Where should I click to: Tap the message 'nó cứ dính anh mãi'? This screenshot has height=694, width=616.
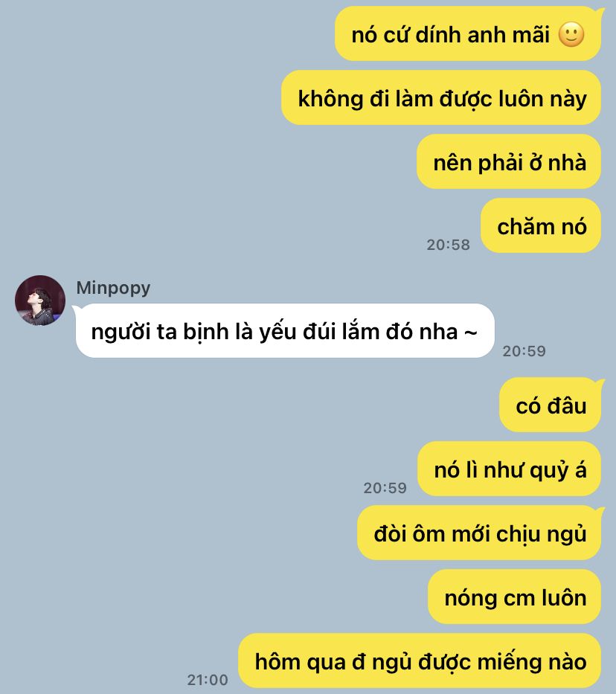tap(468, 33)
